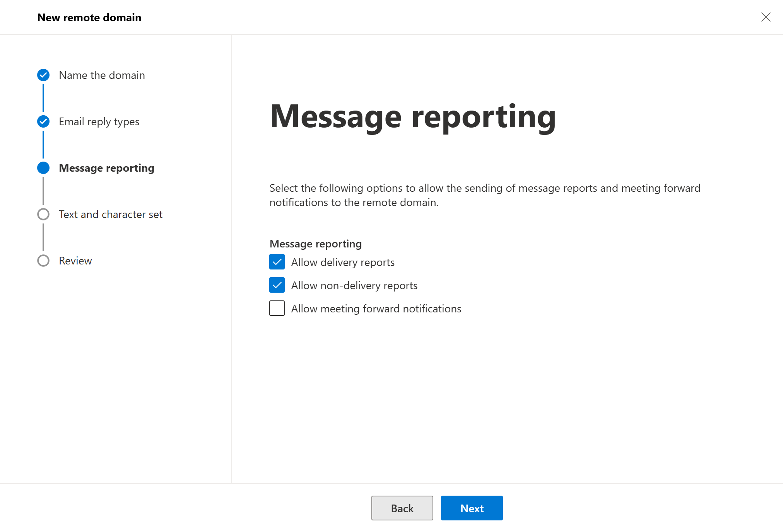The width and height of the screenshot is (783, 532).
Task: Click the Text and character set step circle
Action: pyautogui.click(x=43, y=214)
